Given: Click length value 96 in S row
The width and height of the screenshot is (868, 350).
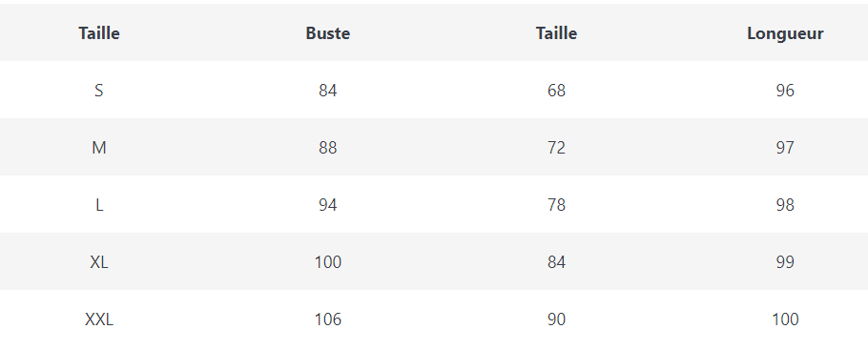Looking at the screenshot, I should pos(785,91).
